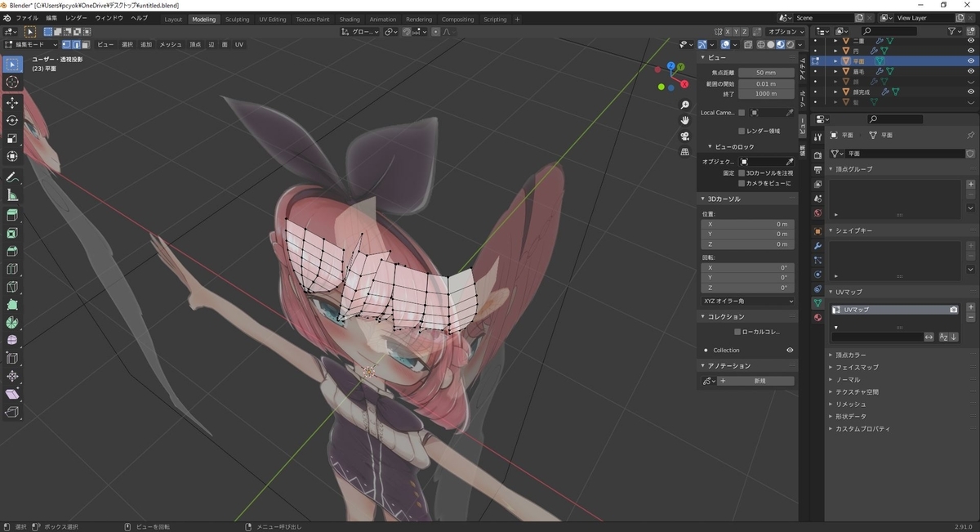
Task: Select the Select Box tool
Action: [12, 65]
